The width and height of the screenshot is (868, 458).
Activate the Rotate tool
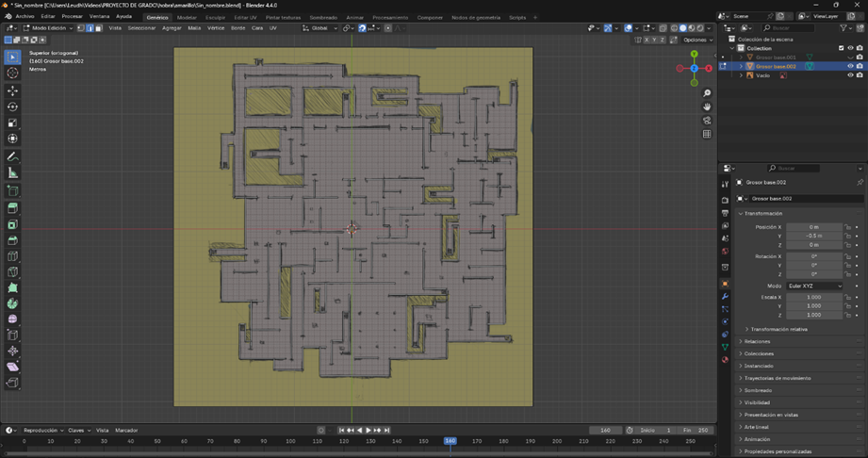tap(12, 107)
